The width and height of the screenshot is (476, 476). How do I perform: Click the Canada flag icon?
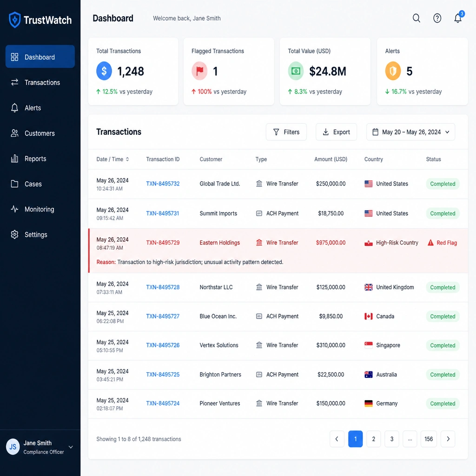[x=368, y=316]
